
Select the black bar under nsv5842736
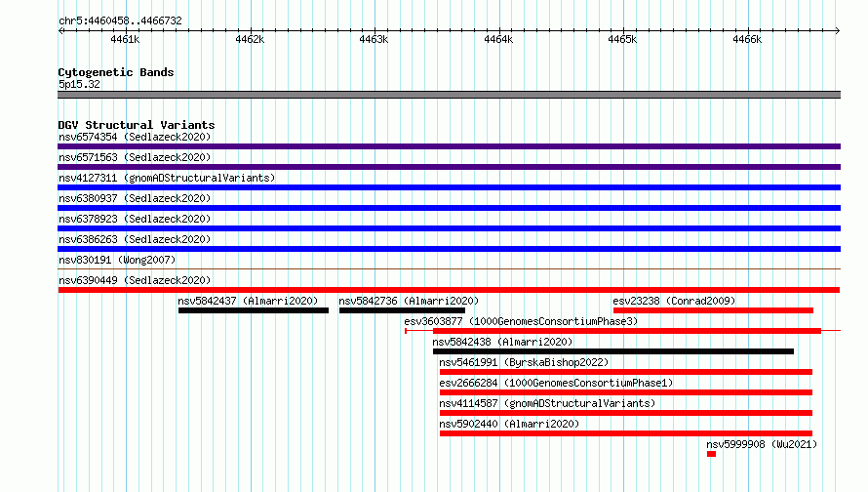coord(402,310)
